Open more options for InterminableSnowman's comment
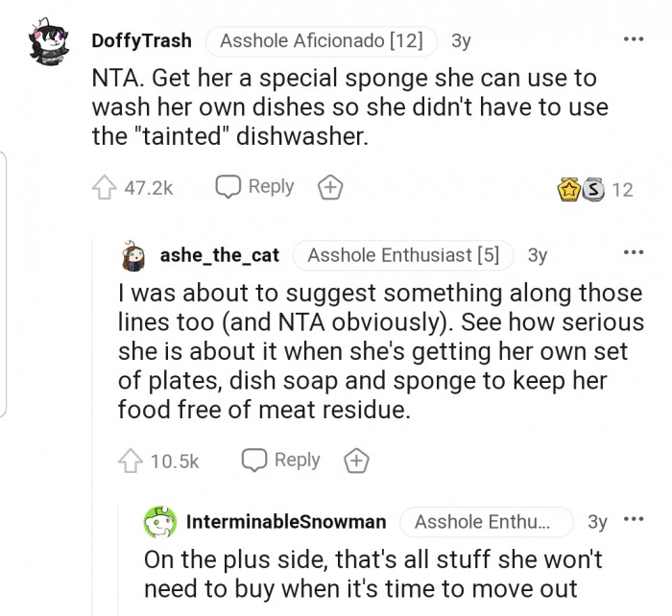This screenshot has height=616, width=672. click(634, 520)
